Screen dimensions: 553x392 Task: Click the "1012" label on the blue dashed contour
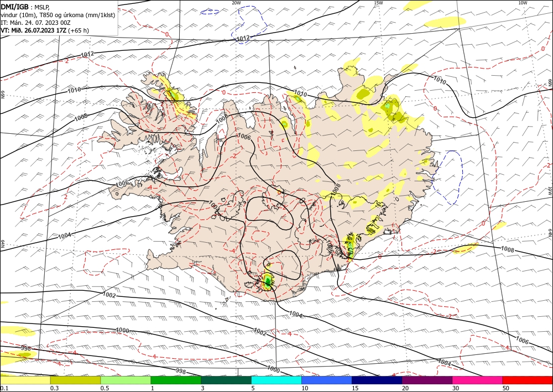point(243,38)
